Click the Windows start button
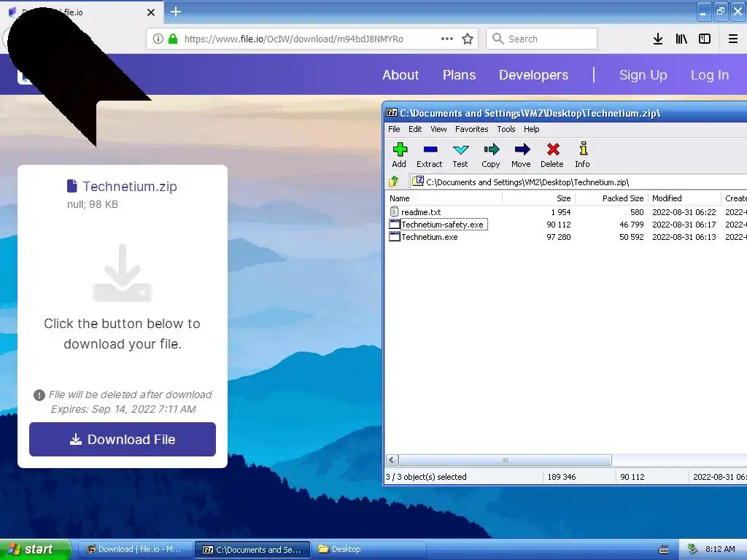Screen dimensions: 747x560 pyautogui.click(x=35, y=549)
